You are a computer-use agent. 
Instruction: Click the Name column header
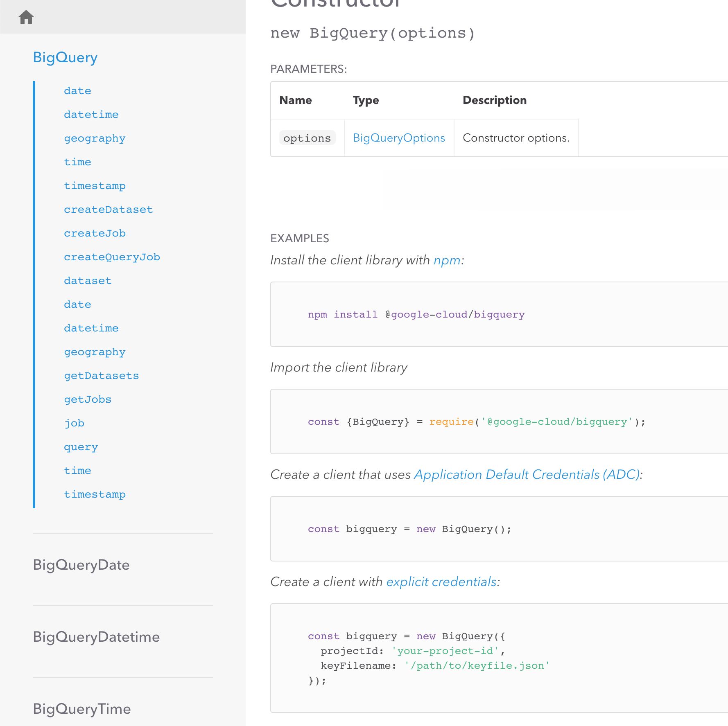click(x=296, y=100)
